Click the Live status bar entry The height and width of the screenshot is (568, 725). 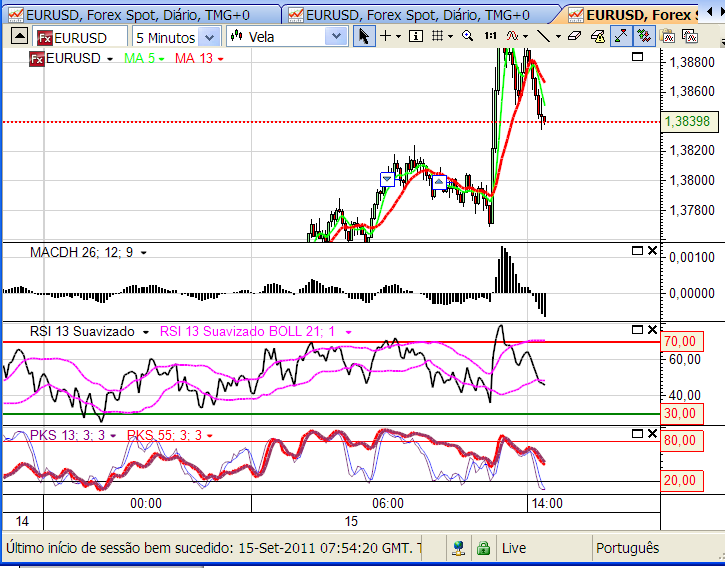coord(514,548)
